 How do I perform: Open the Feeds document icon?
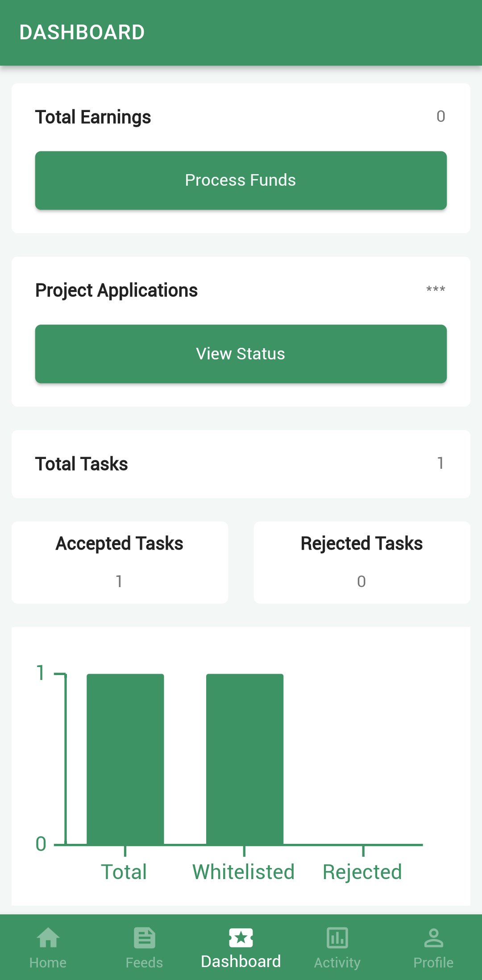(x=144, y=938)
